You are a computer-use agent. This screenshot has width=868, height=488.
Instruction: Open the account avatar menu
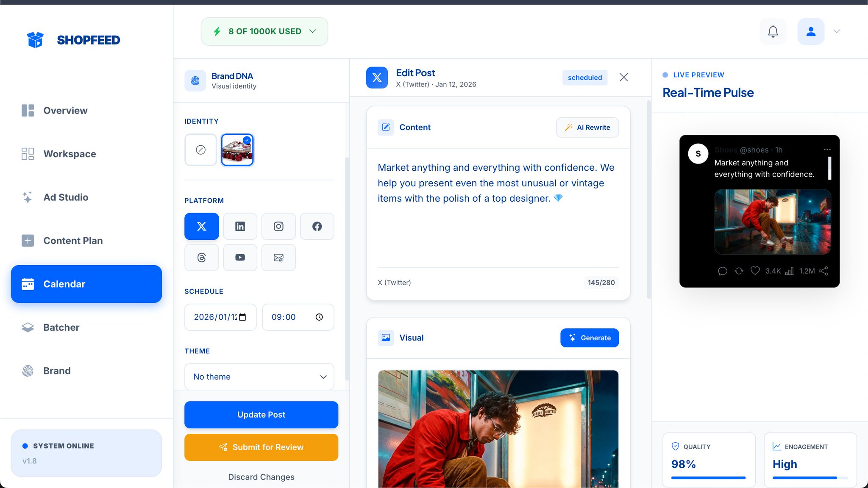tap(811, 31)
